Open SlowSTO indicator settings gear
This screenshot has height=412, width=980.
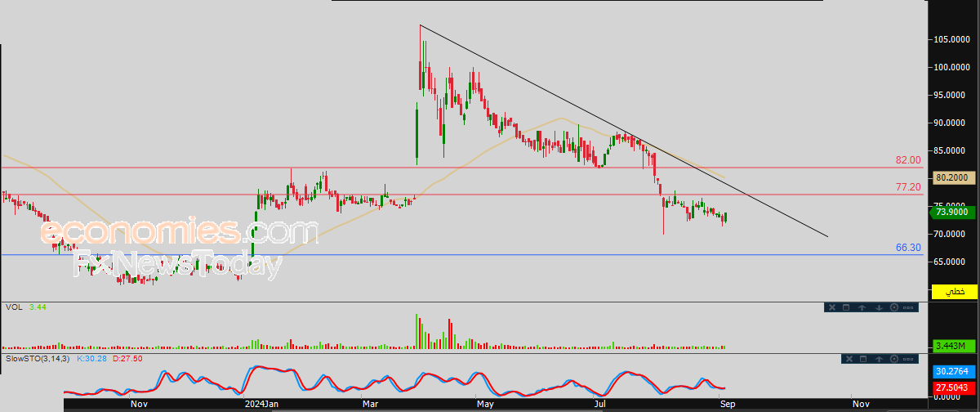(894, 359)
